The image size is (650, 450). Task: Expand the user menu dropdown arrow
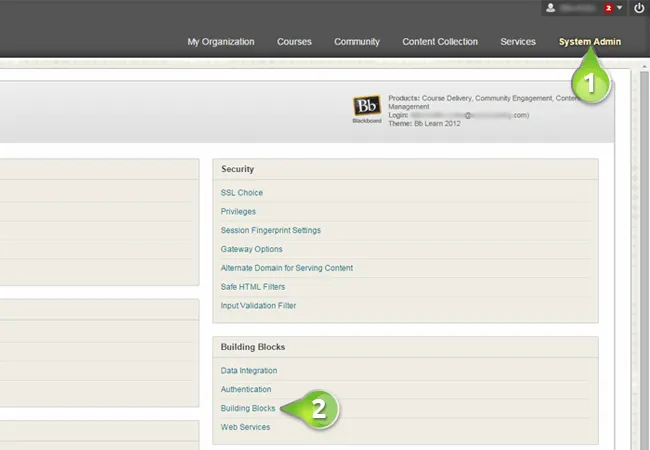point(620,8)
